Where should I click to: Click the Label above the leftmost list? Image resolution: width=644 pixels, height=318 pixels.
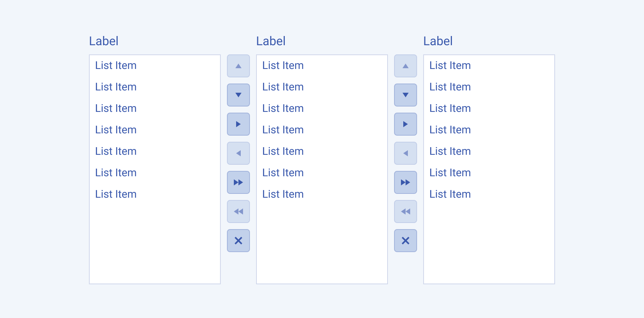pos(103,41)
